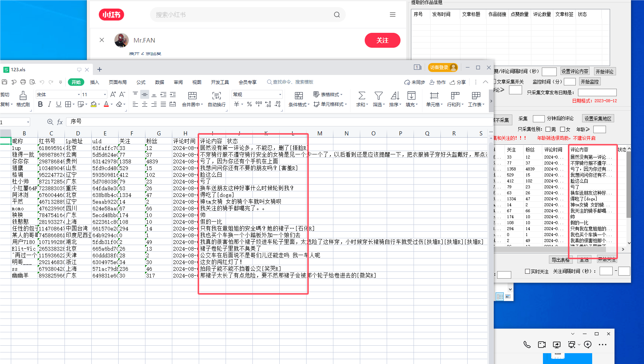Switch to the 数据 ribbon tab
Image resolution: width=644 pixels, height=364 pixels.
coord(159,82)
